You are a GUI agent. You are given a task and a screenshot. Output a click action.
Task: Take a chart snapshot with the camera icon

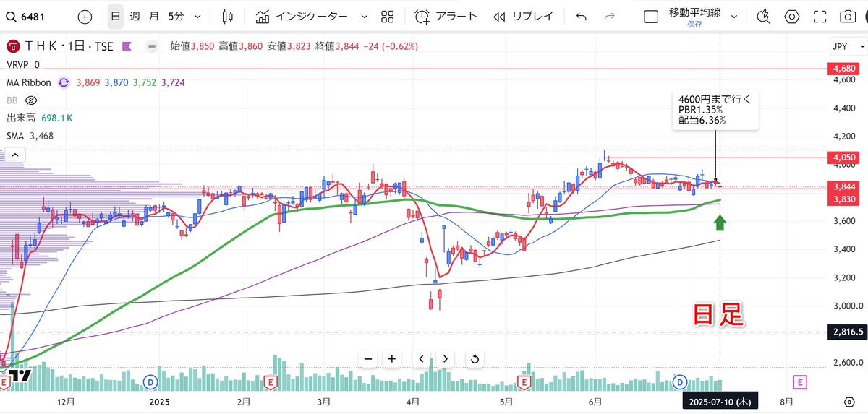(x=847, y=17)
